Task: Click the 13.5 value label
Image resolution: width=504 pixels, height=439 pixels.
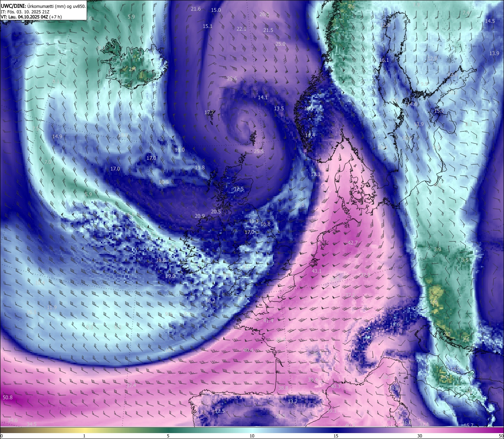Action: [279, 109]
